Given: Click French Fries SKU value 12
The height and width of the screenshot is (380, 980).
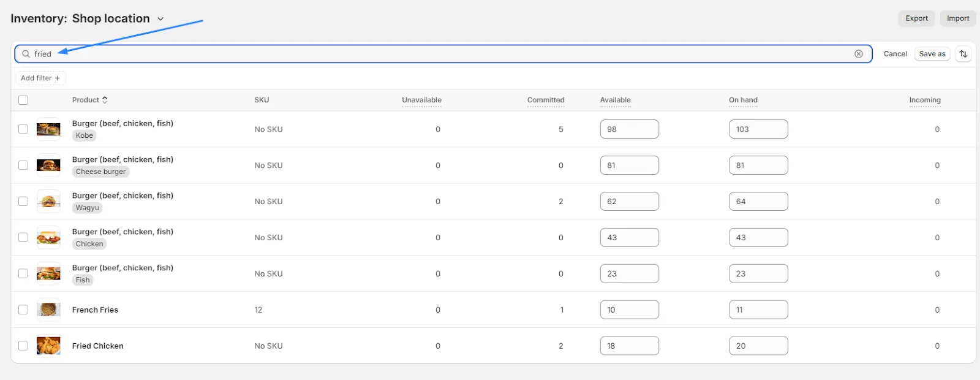Looking at the screenshot, I should point(258,310).
